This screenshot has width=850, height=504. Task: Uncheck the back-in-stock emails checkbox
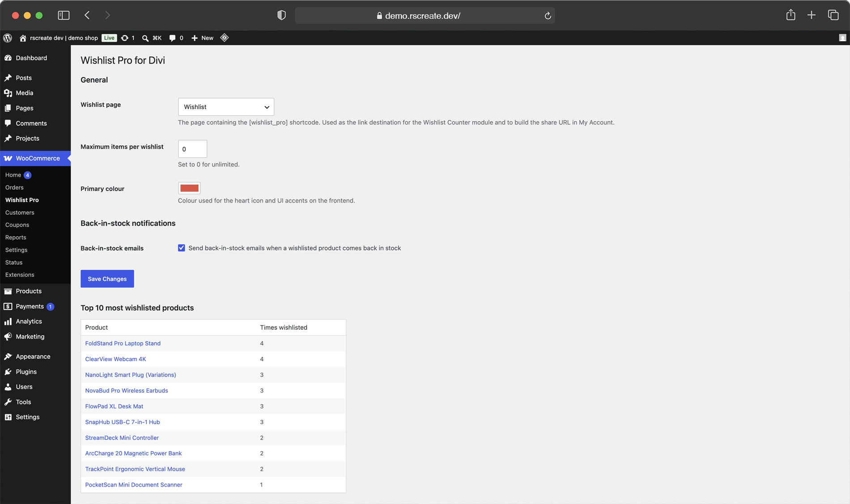[182, 248]
